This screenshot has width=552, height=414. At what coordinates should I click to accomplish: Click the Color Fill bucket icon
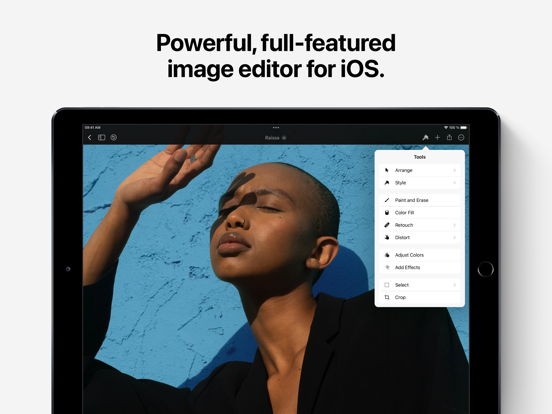[387, 213]
